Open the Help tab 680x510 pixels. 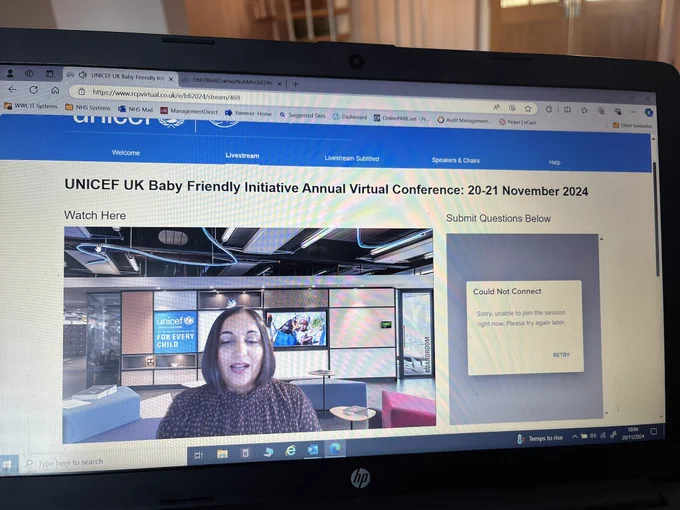pyautogui.click(x=554, y=162)
